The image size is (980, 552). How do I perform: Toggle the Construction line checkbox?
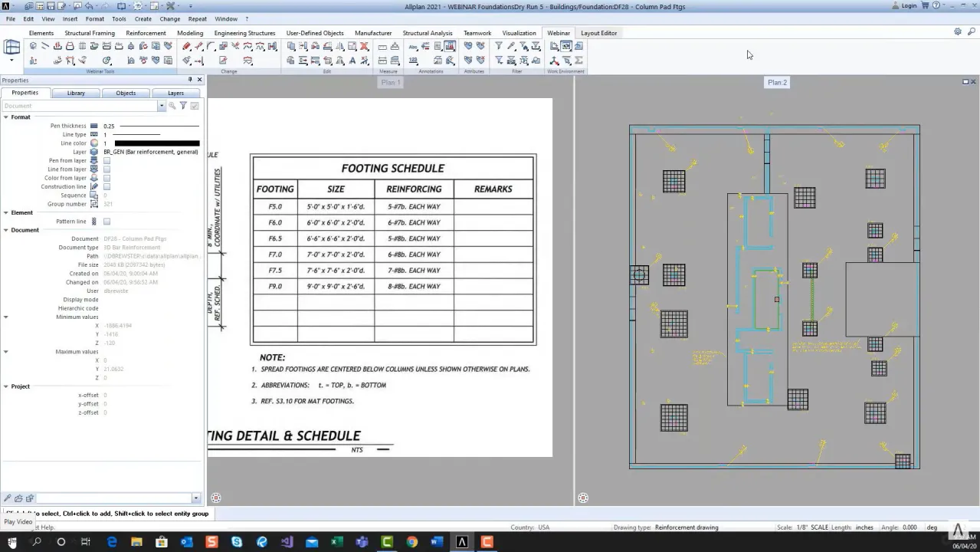107,186
